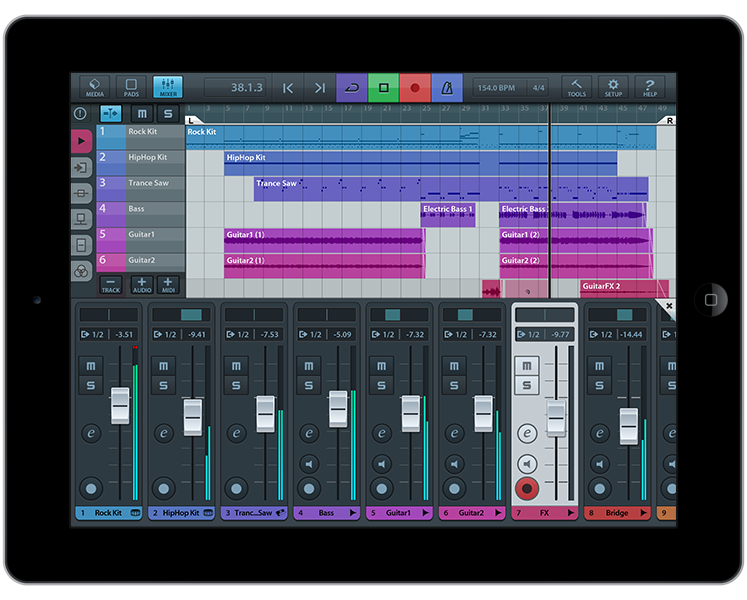This screenshot has width=747, height=600.
Task: Click the global solo S button
Action: pyautogui.click(x=168, y=113)
